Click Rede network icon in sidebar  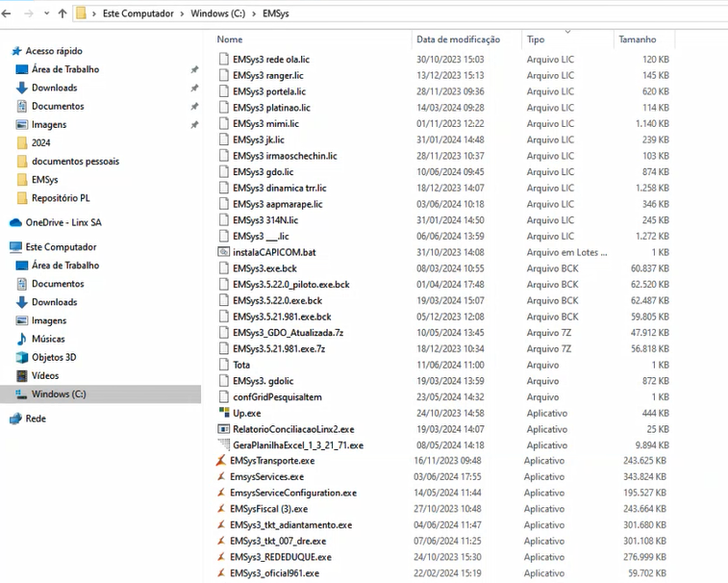[15, 418]
